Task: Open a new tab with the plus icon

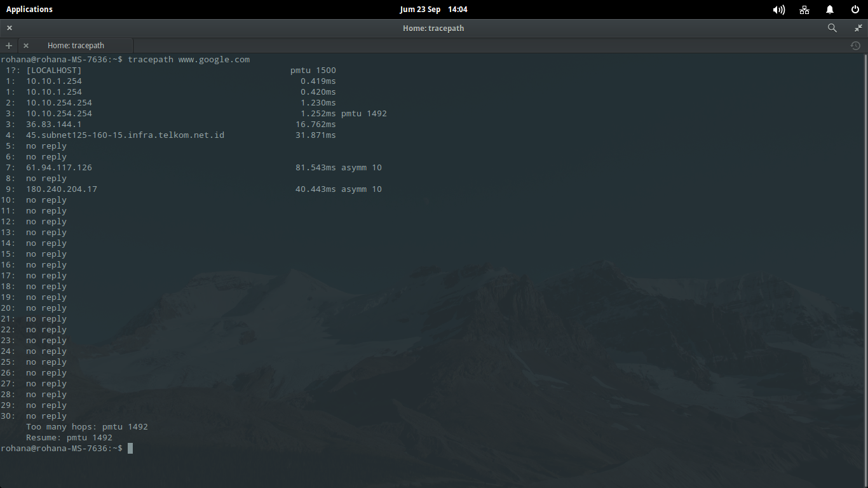Action: [8, 45]
